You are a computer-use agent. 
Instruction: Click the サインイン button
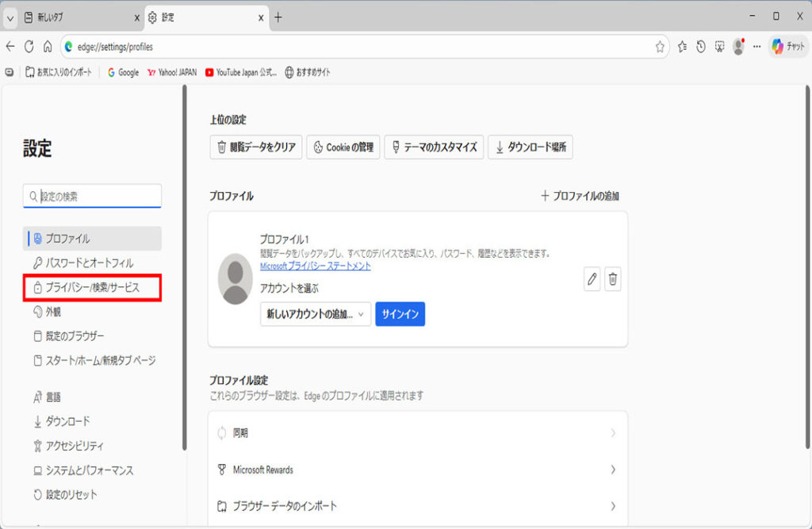pos(400,314)
